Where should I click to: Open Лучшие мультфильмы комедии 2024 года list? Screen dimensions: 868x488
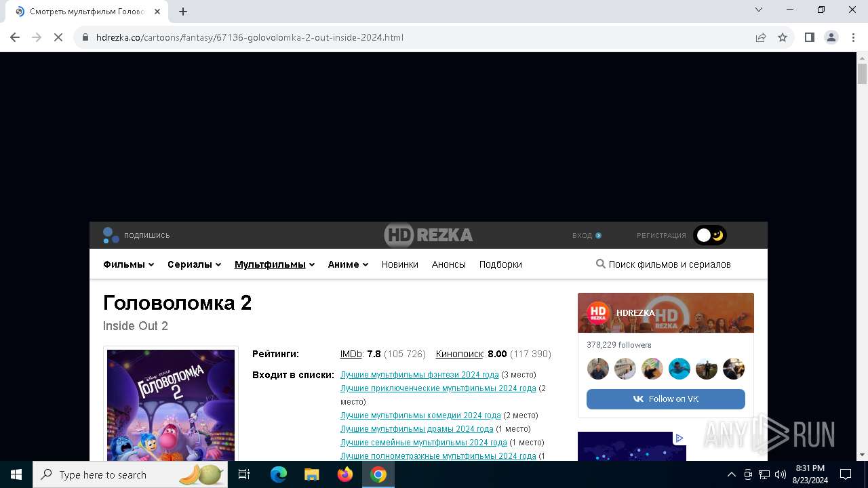pos(420,415)
